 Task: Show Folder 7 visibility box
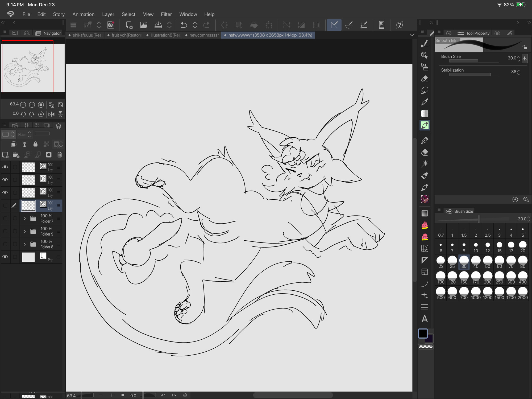(x=5, y=219)
